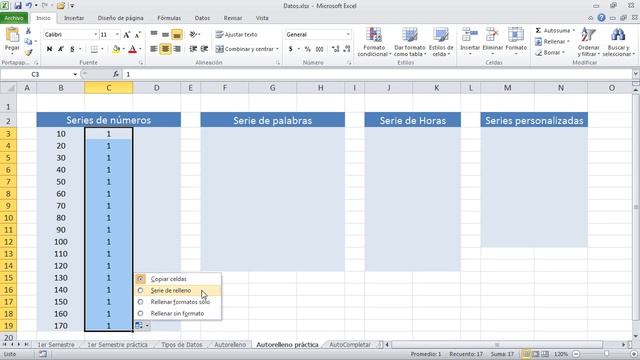Image resolution: width=640 pixels, height=360 pixels.
Task: Open the General number format dropdown
Action: 348,35
